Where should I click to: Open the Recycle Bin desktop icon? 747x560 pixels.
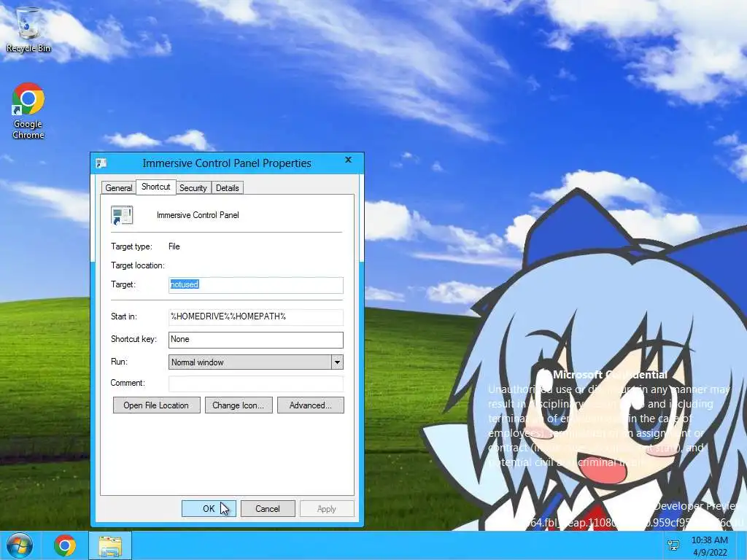coord(28,30)
